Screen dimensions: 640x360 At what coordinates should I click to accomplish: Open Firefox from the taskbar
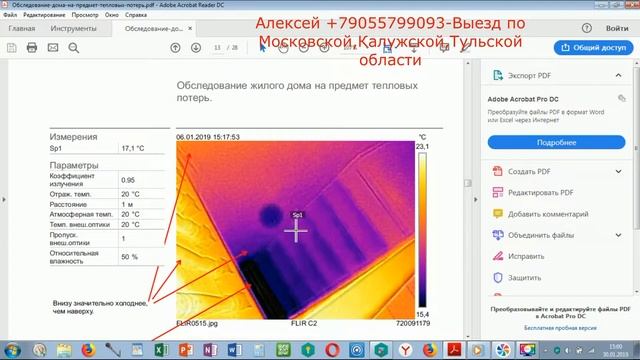[88, 350]
